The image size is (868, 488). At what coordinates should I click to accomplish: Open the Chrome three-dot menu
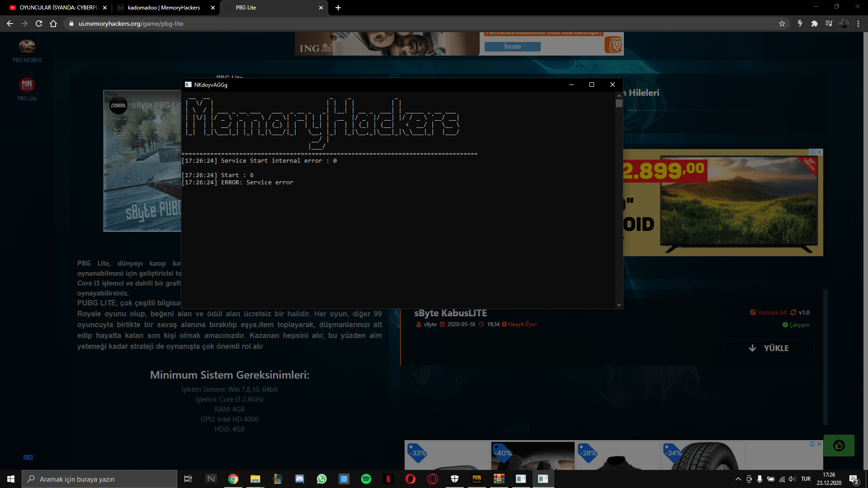(x=858, y=23)
